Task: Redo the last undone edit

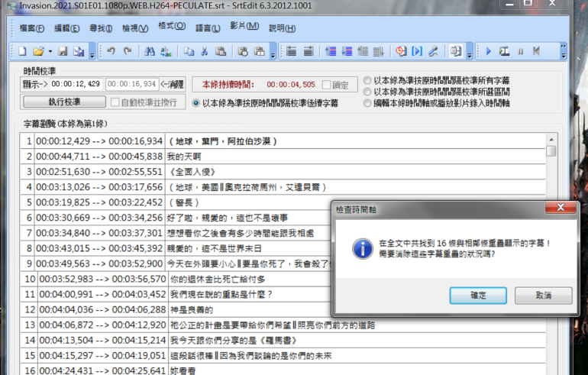Action: pos(128,51)
